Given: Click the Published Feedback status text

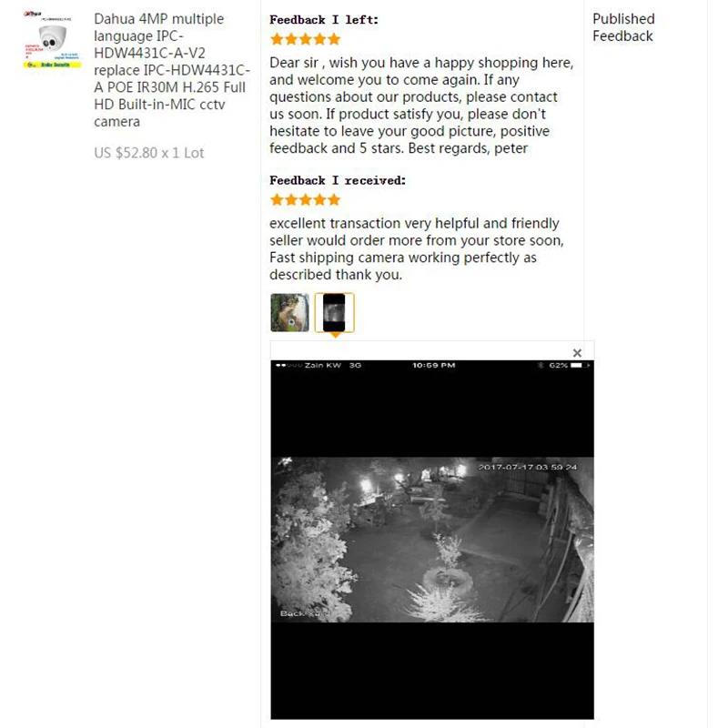Looking at the screenshot, I should click(x=623, y=27).
